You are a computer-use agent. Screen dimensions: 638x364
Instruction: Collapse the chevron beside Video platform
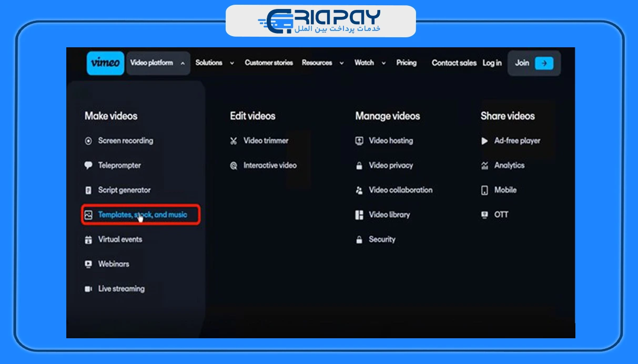pos(183,63)
